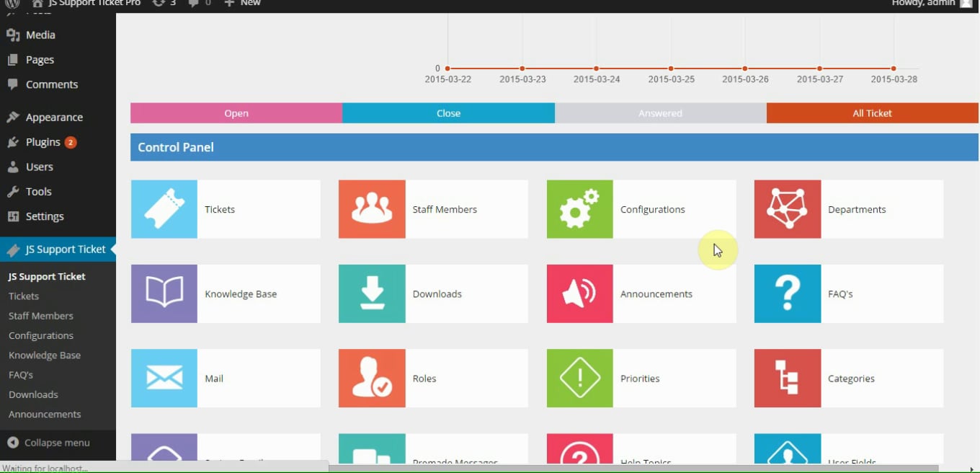Select the grey Answered tab
Image resolution: width=980 pixels, height=473 pixels.
click(660, 113)
